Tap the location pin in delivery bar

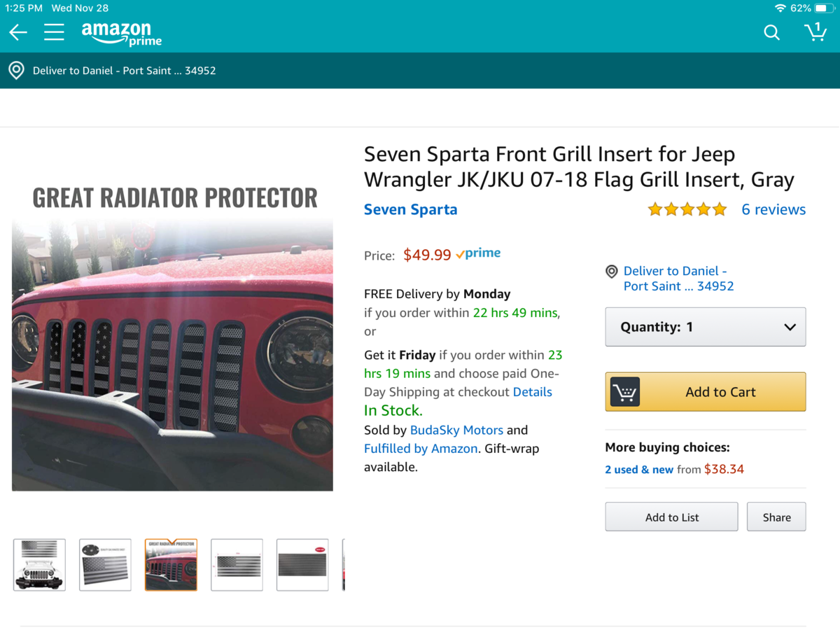16,71
